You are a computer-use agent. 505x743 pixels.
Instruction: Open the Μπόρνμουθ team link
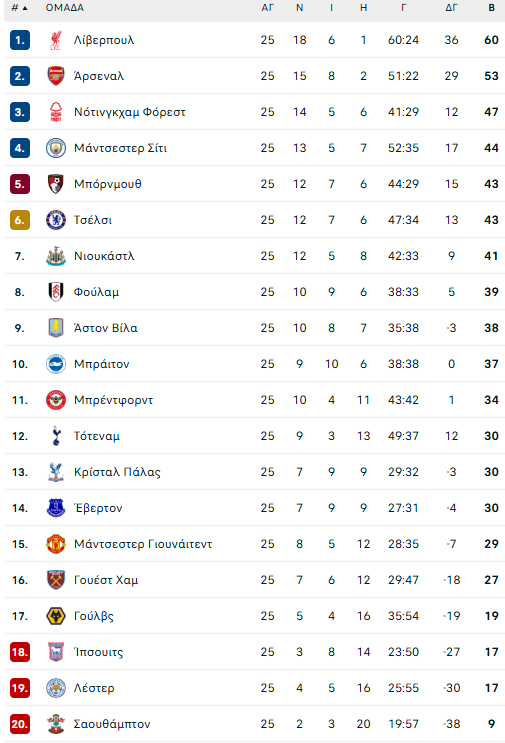[x=108, y=184]
